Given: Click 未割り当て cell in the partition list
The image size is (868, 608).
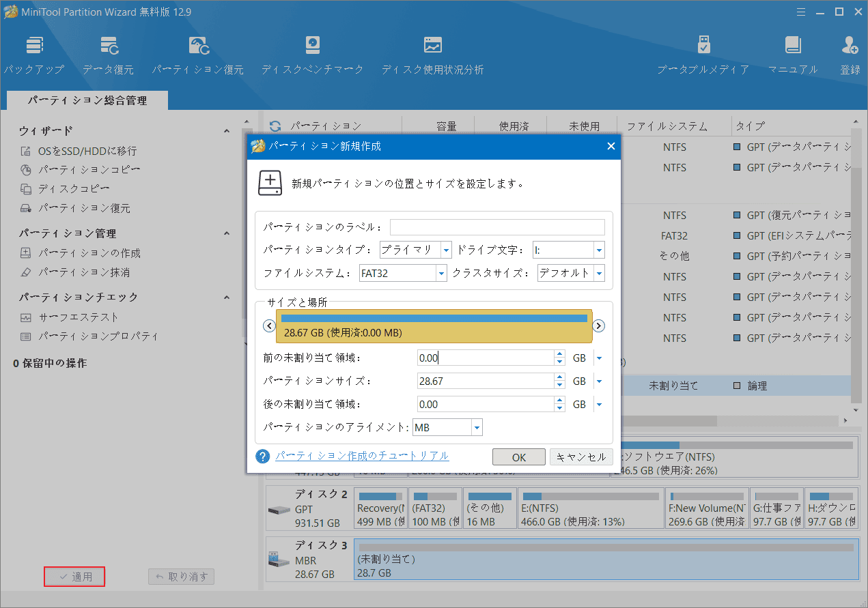Looking at the screenshot, I should (x=673, y=386).
